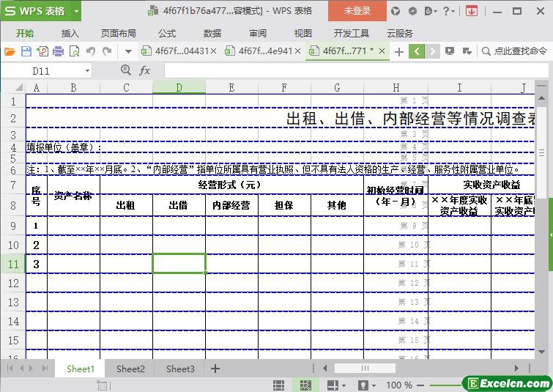Click the open folder icon
The height and width of the screenshot is (392, 553).
[10, 51]
